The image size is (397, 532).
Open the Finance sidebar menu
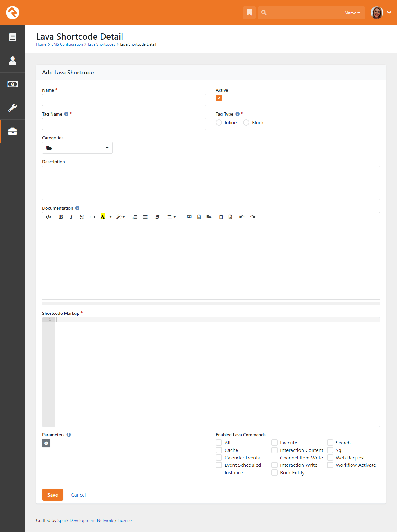pos(13,84)
